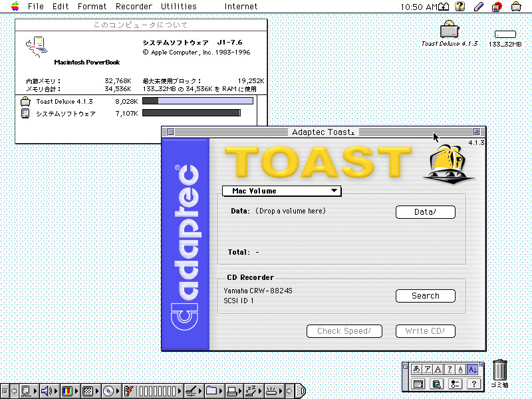532x399 pixels.
Task: Open the Mac Volume format dropdown
Action: click(281, 191)
